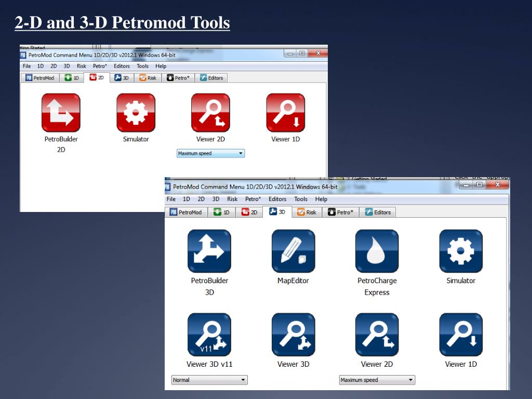Switch to Editors tab in 2D window

coord(211,78)
